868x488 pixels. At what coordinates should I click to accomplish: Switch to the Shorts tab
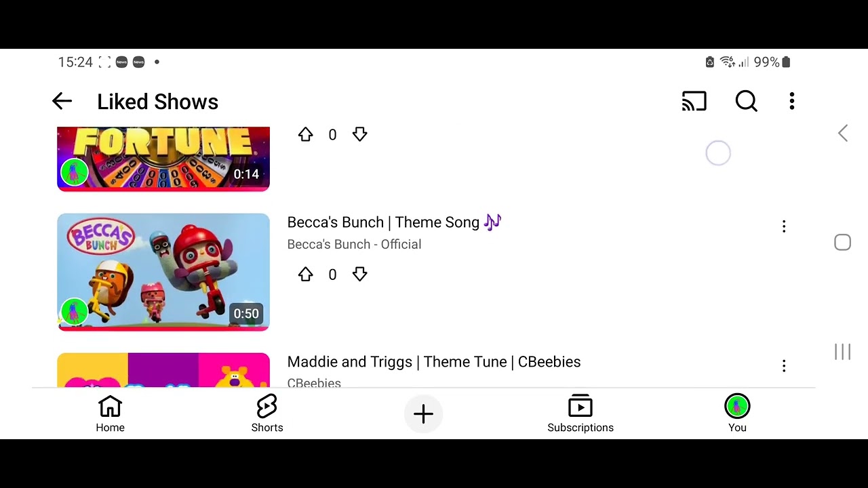[267, 414]
